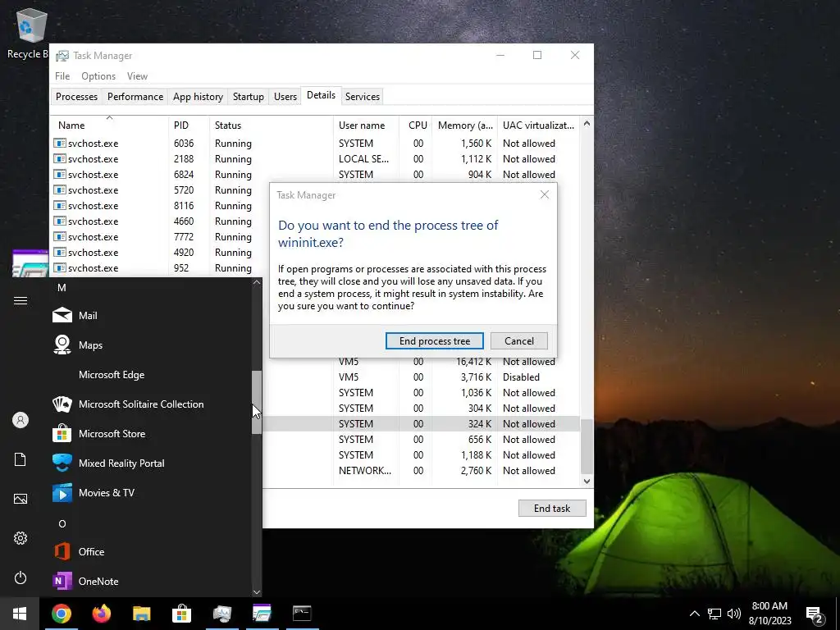Open File Explorer from taskbar
The image size is (840, 630).
141,614
